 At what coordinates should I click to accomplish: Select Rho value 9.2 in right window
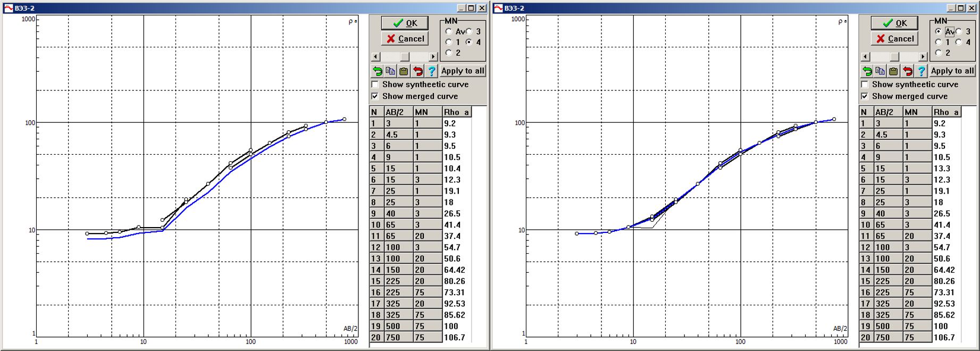pos(947,123)
